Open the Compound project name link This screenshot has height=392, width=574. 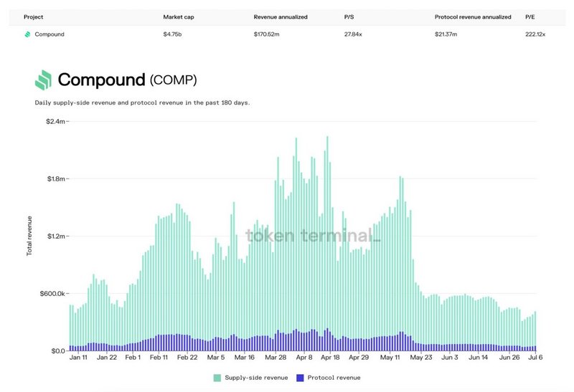pyautogui.click(x=50, y=34)
